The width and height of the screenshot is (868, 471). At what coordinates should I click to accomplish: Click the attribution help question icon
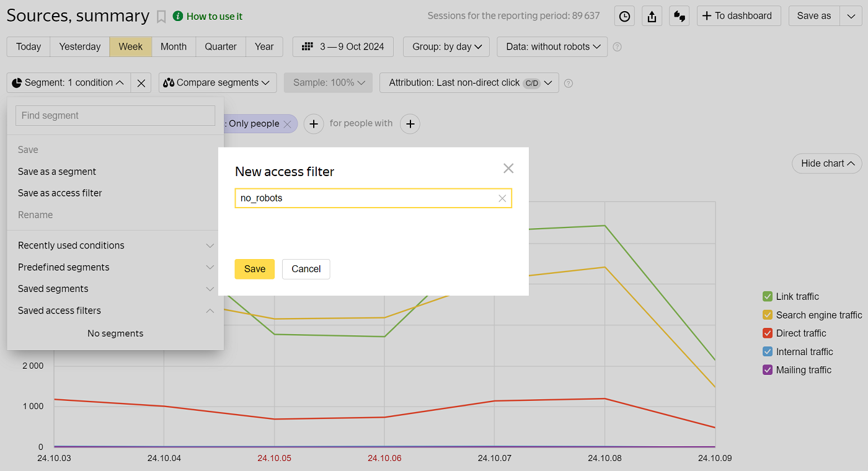[569, 83]
